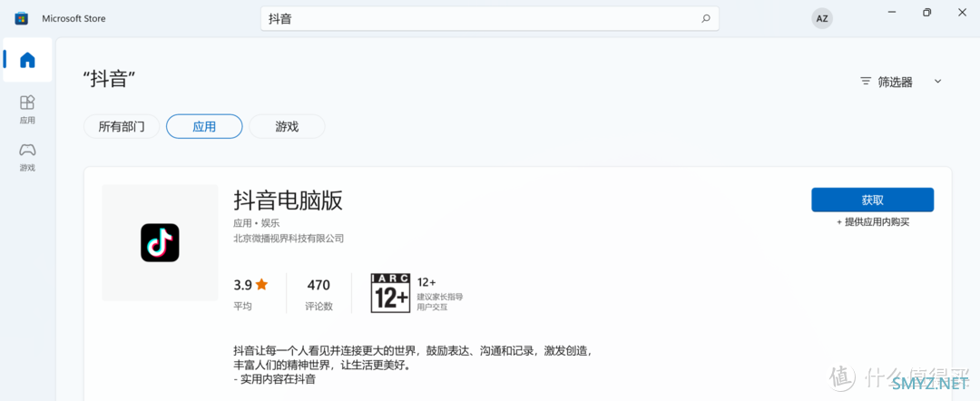Click the 470 review count
980x401 pixels.
coord(318,286)
